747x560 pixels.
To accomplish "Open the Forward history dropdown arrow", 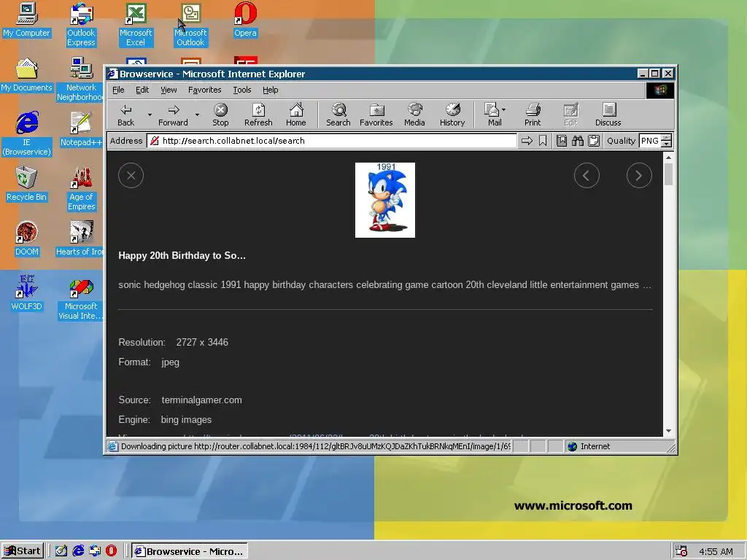I will tap(197, 114).
